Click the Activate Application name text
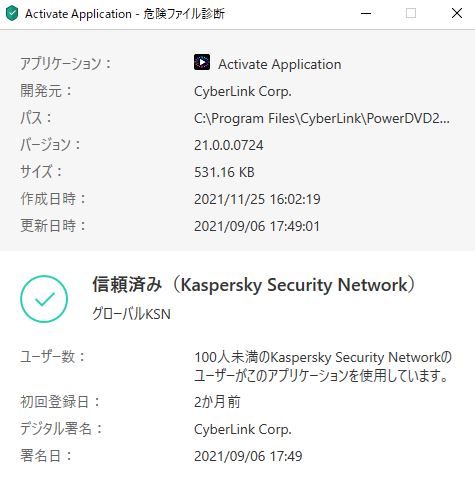The height and width of the screenshot is (481, 475). coord(280,64)
